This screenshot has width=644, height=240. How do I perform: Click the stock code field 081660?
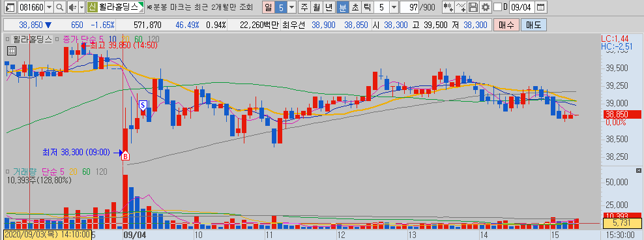[x=32, y=7]
